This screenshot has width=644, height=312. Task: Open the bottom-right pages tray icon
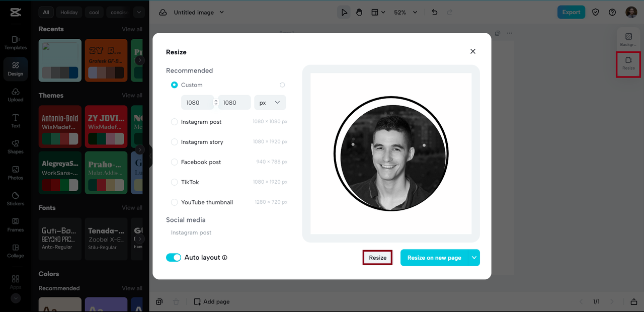(633, 301)
